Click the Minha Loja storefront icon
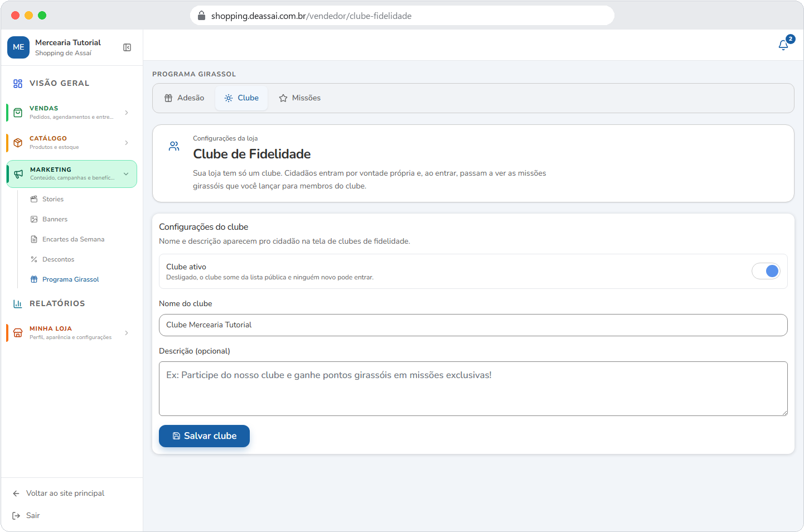Image resolution: width=804 pixels, height=532 pixels. 18,333
